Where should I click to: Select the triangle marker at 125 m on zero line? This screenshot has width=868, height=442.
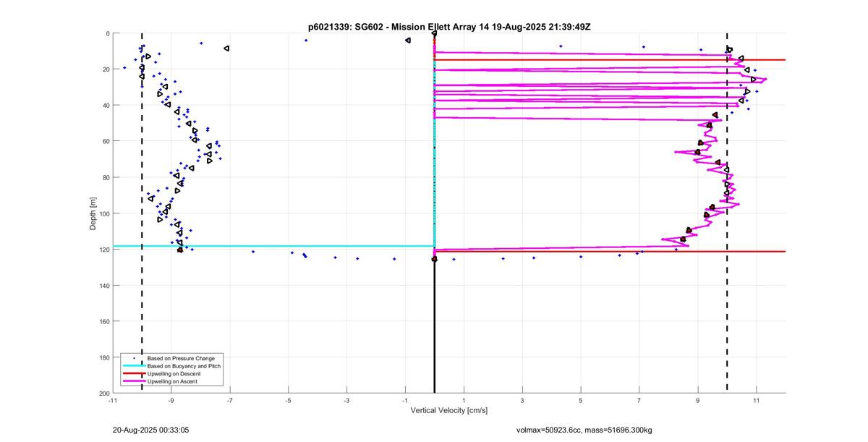434,259
